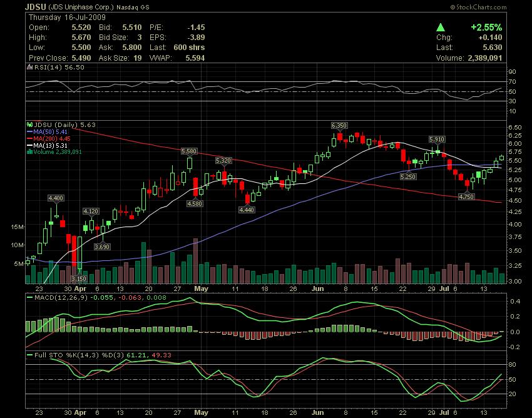Click the 0.4 level on the MACD axis

(515, 302)
